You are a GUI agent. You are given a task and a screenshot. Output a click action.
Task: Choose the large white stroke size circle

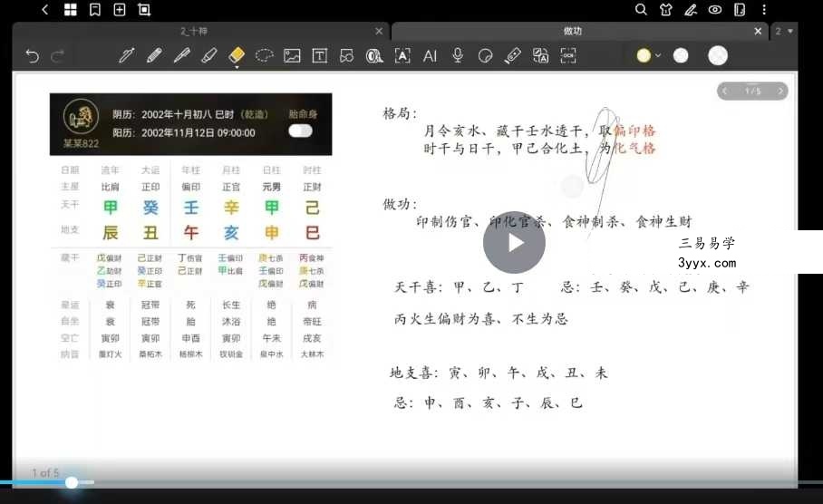click(718, 55)
